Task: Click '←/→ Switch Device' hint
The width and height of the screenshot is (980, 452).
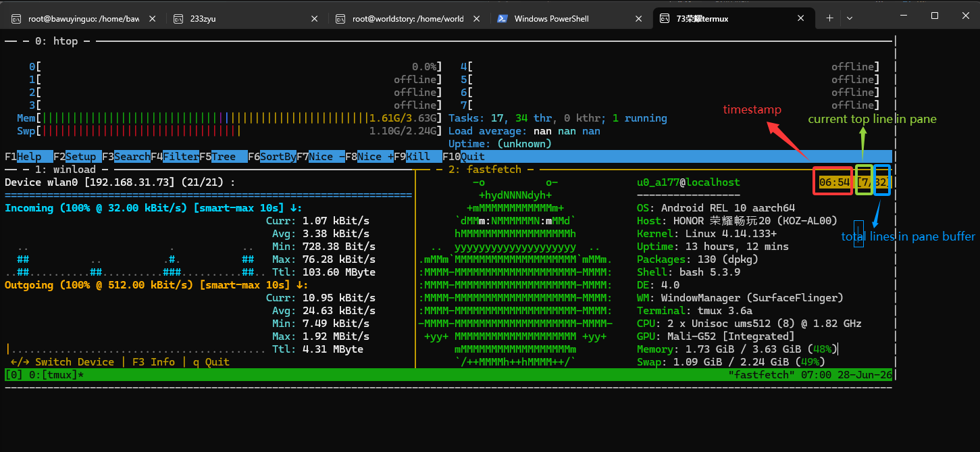Action: [x=62, y=362]
